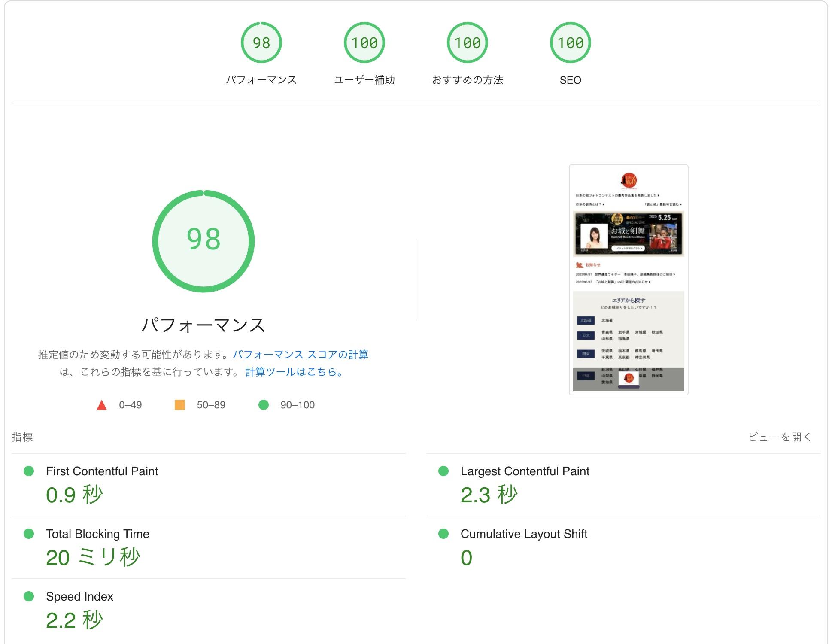Image resolution: width=832 pixels, height=644 pixels.
Task: Open the page screenshot thumbnail
Action: point(629,279)
